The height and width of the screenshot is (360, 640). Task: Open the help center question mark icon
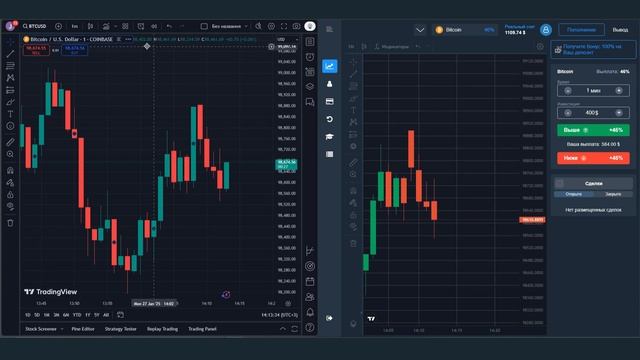(310, 327)
